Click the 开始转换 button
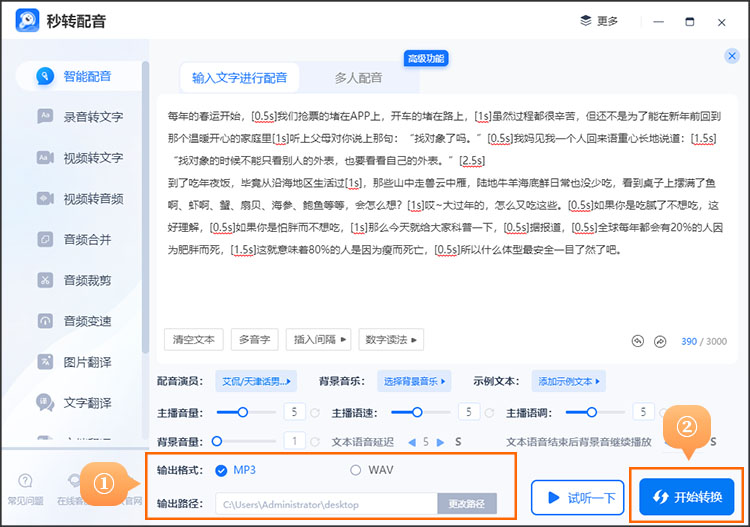 (x=686, y=497)
